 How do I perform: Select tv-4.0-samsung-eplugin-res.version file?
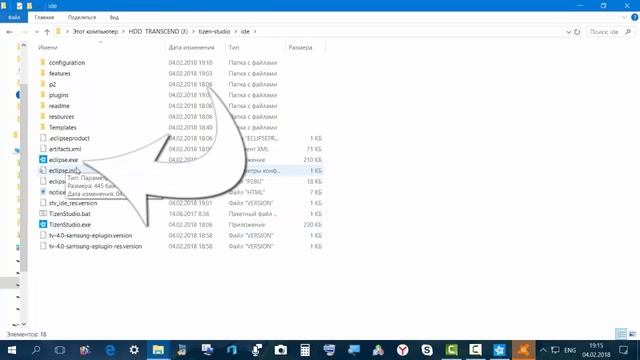coord(96,246)
